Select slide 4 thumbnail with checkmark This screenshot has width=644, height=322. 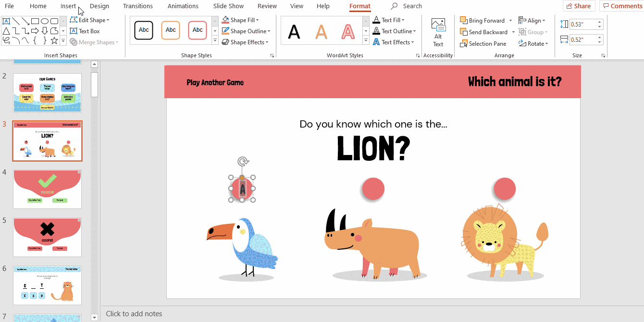[x=47, y=189]
